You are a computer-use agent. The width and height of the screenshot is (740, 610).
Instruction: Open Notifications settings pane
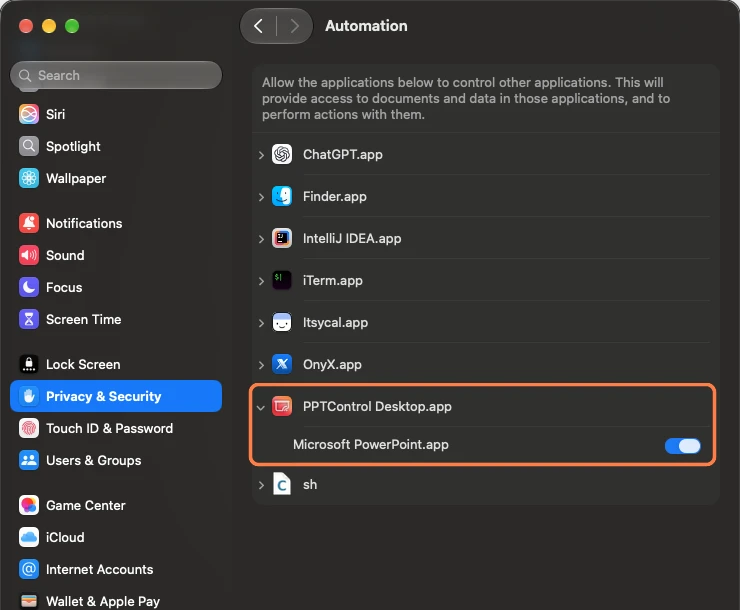tap(116, 223)
